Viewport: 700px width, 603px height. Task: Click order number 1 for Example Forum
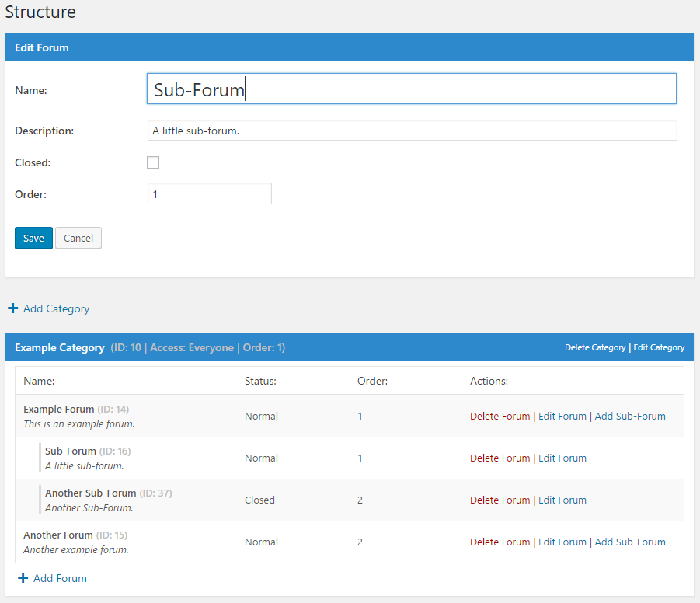pos(360,416)
